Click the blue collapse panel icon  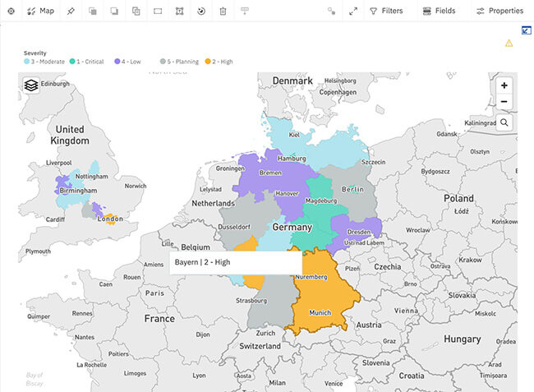[x=526, y=31]
